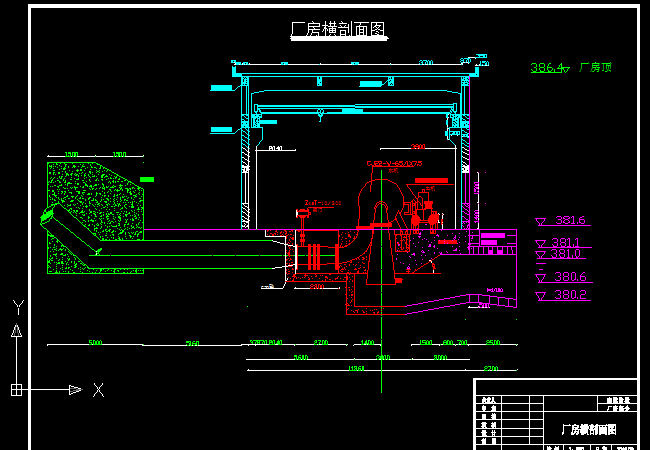Viewport: 650px width, 450px height.
Task: Select the magenta tailrace draft outlet
Action: (x=470, y=300)
